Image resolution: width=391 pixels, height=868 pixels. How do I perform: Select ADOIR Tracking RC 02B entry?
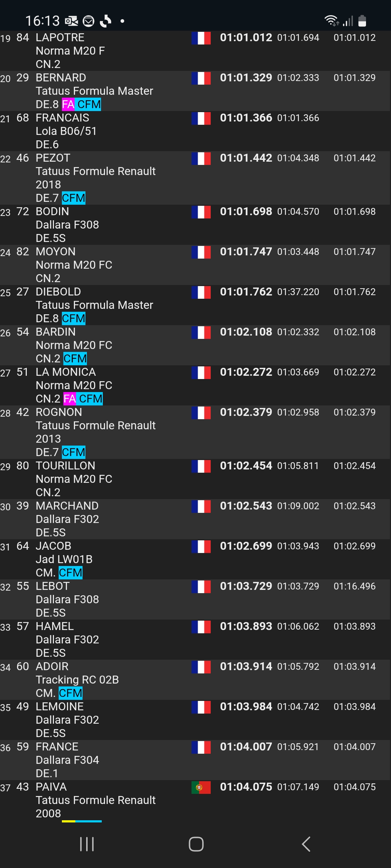click(x=77, y=680)
